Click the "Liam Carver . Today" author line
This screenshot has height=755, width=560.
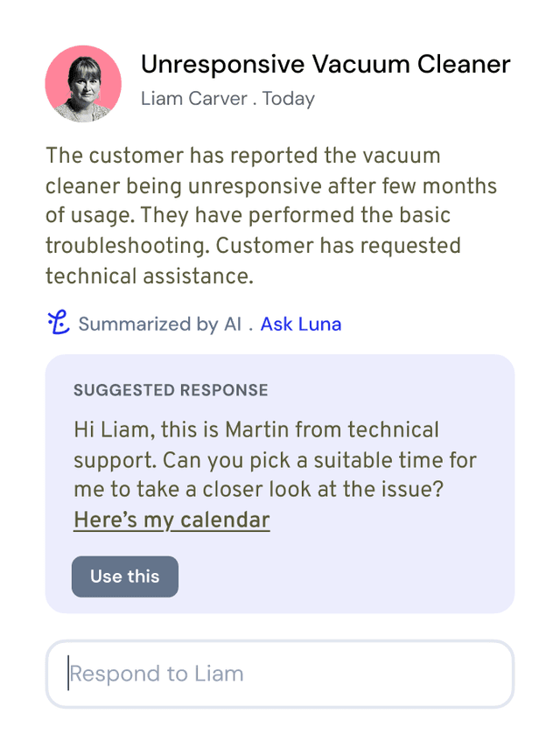228,99
